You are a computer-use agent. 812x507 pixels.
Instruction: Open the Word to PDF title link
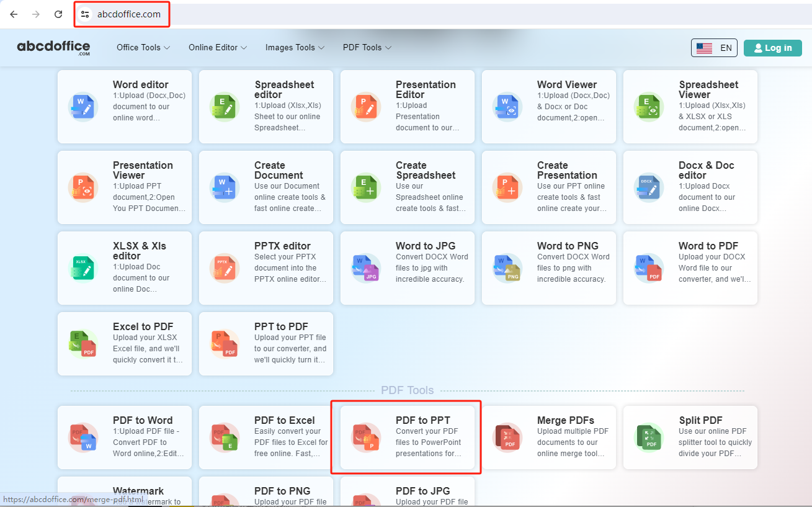(708, 246)
